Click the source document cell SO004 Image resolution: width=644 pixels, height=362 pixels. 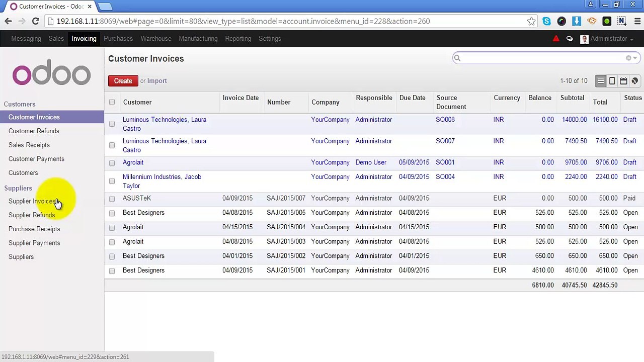[445, 177]
